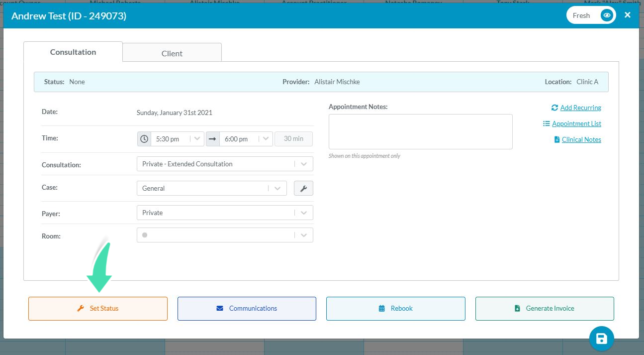Viewport: 644px width, 355px height.
Task: Click the list icon beside Appointment List
Action: click(x=546, y=123)
